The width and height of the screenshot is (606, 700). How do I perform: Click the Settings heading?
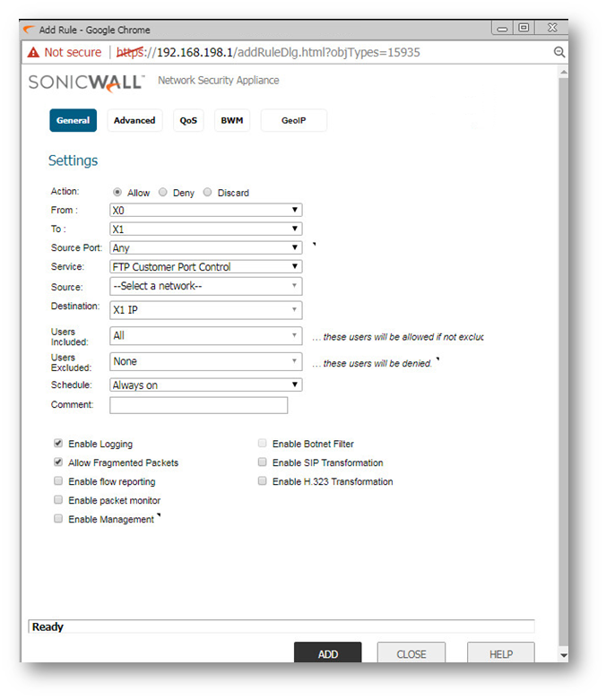(73, 160)
